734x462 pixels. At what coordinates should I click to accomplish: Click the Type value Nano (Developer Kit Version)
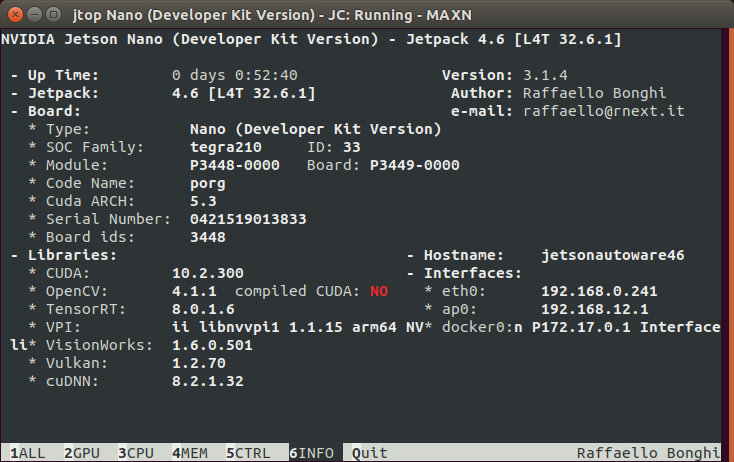(x=316, y=129)
